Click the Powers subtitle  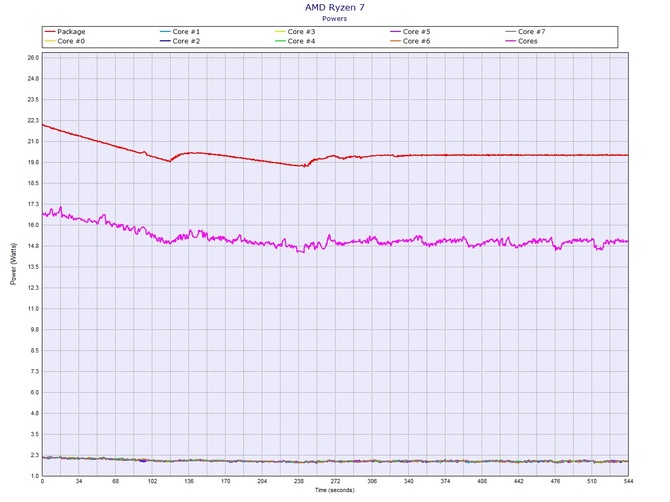point(335,18)
